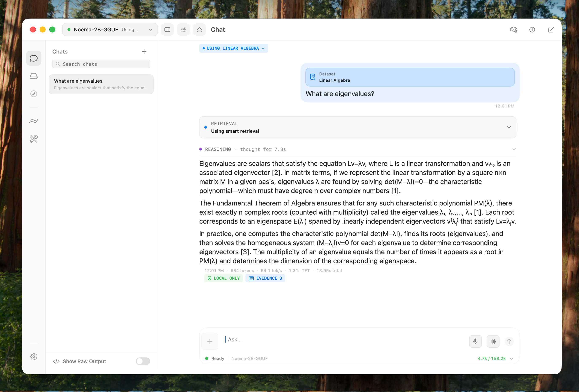The height and width of the screenshot is (392, 579).
Task: Open the model settings sliders icon
Action: (183, 30)
